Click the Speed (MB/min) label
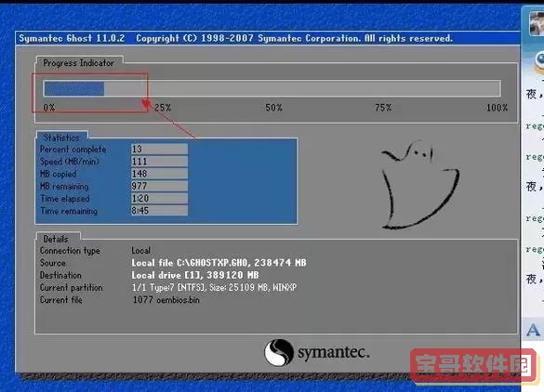544x392 pixels. point(70,162)
